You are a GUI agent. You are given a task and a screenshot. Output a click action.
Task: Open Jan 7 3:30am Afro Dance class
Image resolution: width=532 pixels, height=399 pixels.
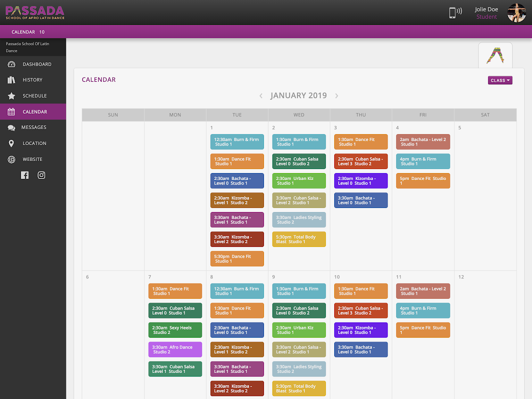point(175,350)
